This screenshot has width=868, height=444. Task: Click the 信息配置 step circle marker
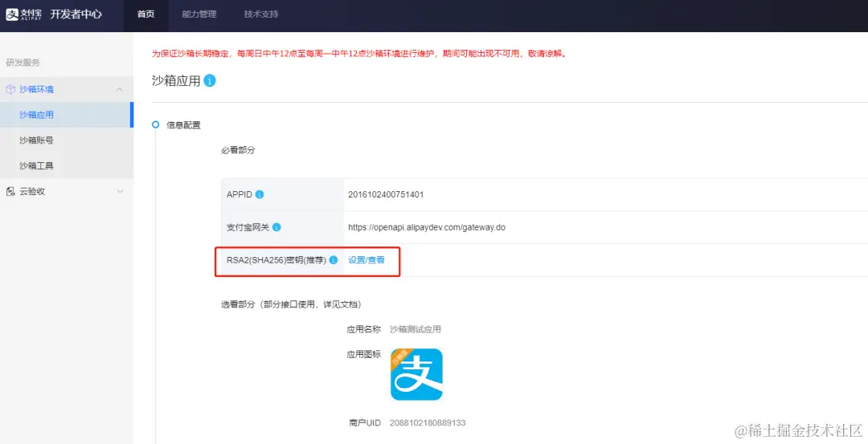156,125
